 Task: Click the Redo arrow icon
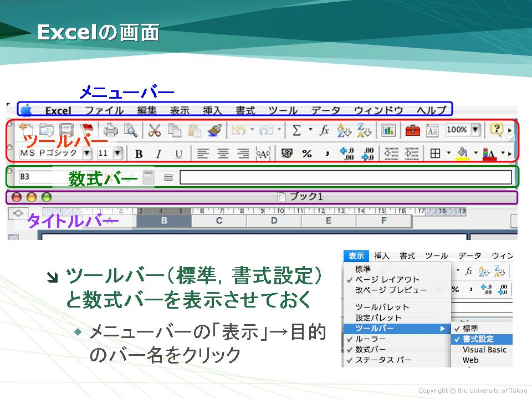pyautogui.click(x=266, y=130)
